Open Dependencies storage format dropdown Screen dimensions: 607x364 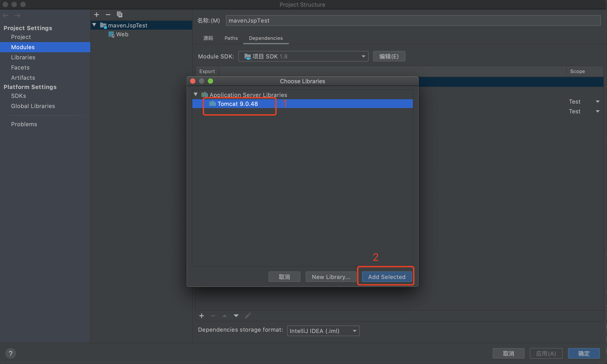point(323,331)
